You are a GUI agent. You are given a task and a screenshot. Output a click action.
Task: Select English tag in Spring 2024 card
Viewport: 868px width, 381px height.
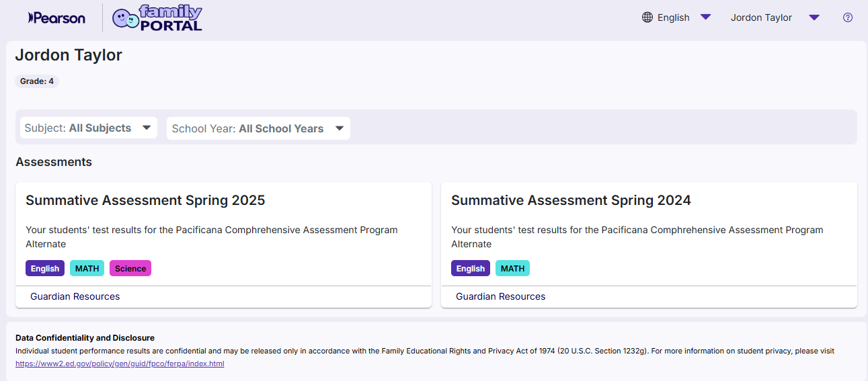point(471,269)
